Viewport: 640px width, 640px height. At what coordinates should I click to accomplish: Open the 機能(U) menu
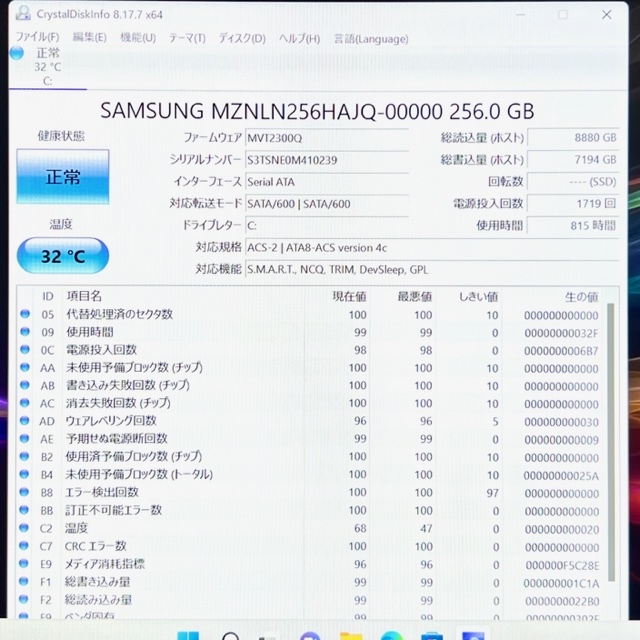138,38
